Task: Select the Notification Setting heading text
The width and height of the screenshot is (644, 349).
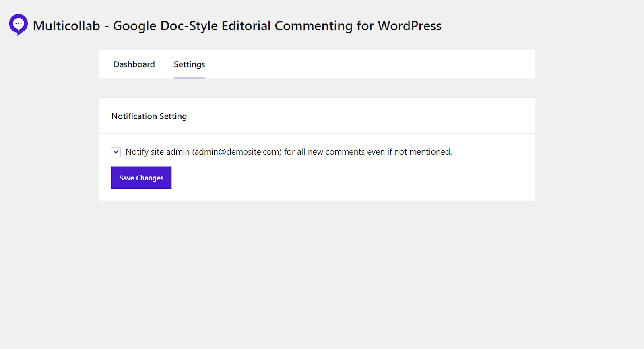Action: click(x=149, y=116)
